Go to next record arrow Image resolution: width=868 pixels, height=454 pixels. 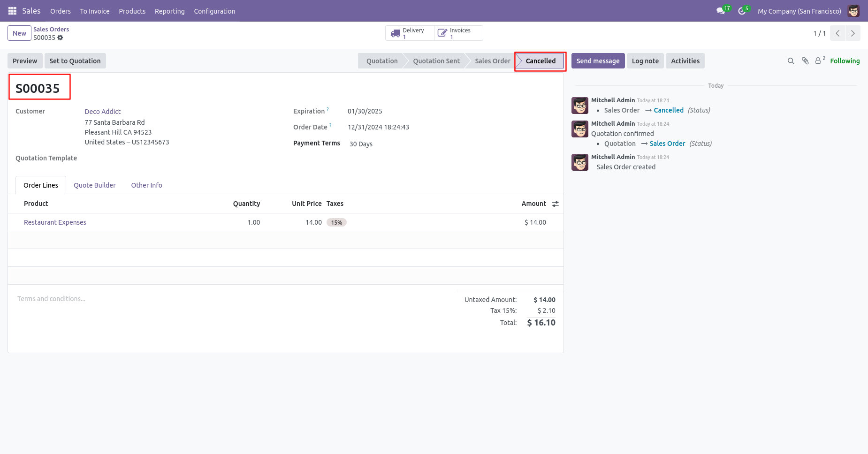pos(853,33)
